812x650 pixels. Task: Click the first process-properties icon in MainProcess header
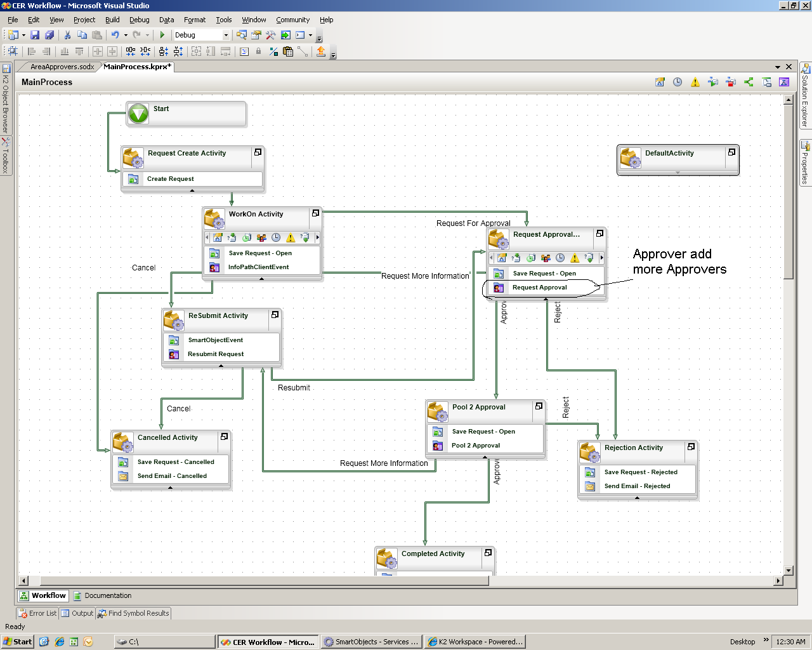click(x=660, y=82)
